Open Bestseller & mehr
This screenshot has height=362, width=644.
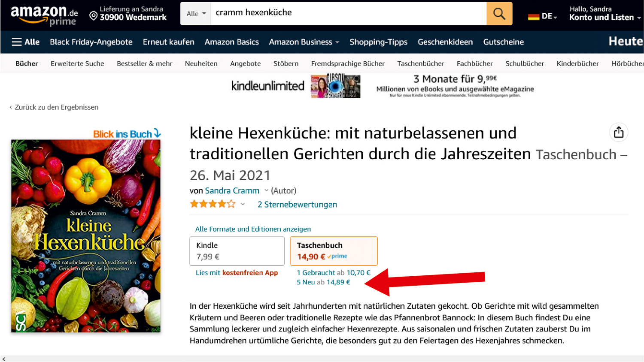(x=144, y=63)
